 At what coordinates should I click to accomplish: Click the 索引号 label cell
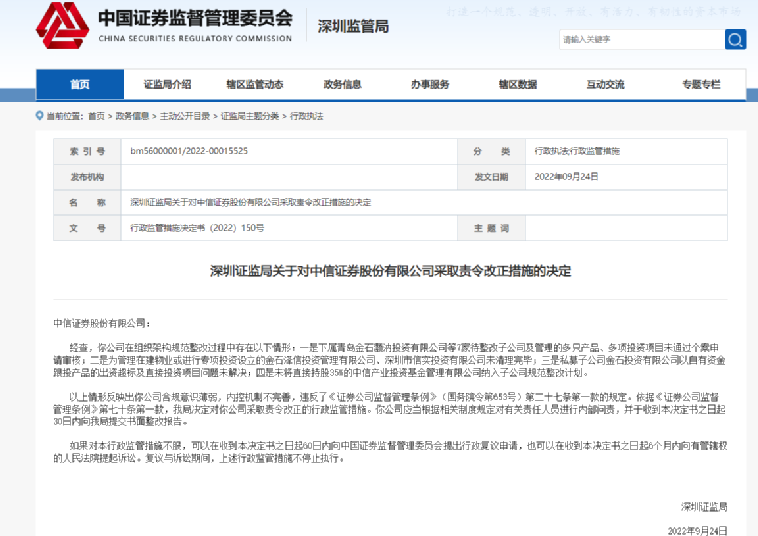(87, 151)
